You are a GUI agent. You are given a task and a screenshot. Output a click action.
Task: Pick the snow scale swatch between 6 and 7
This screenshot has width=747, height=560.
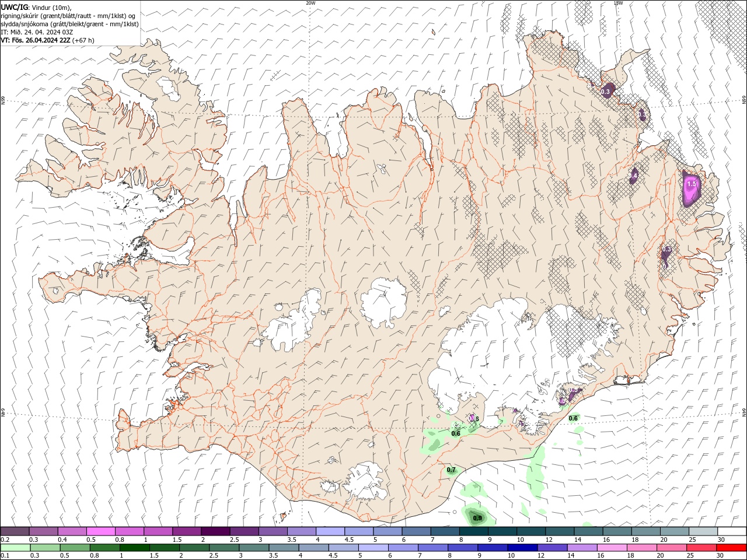point(416,531)
